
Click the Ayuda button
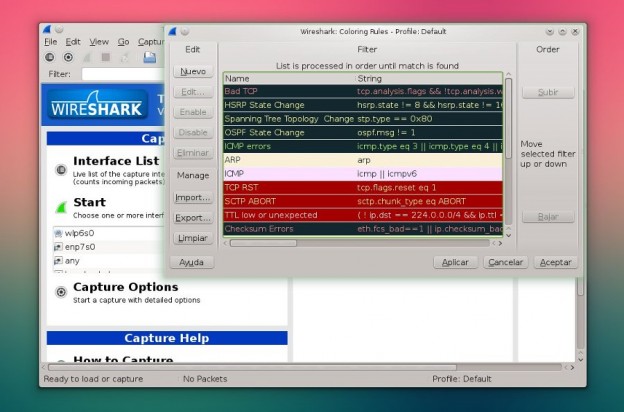pyautogui.click(x=192, y=262)
